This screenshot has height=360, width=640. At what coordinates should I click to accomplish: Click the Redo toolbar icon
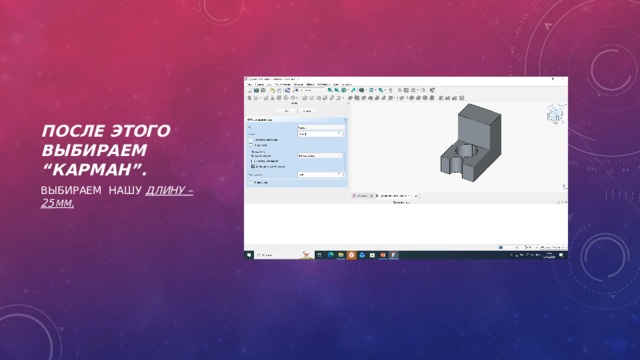[x=279, y=90]
